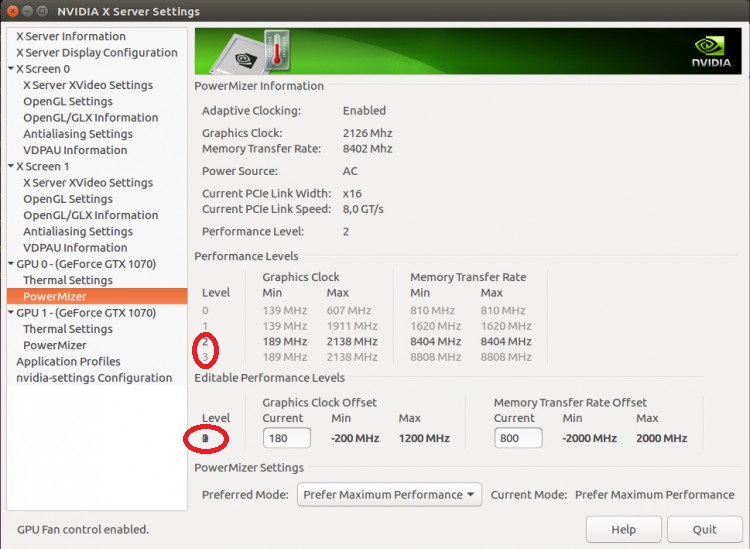
Task: Close the NVIDIA X Server Settings window
Action: 13,11
